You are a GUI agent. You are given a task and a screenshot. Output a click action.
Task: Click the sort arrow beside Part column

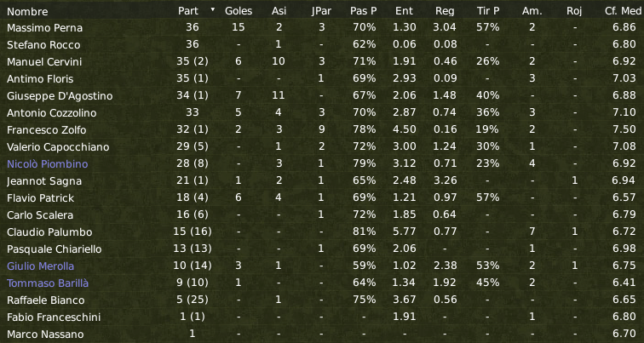(x=212, y=9)
